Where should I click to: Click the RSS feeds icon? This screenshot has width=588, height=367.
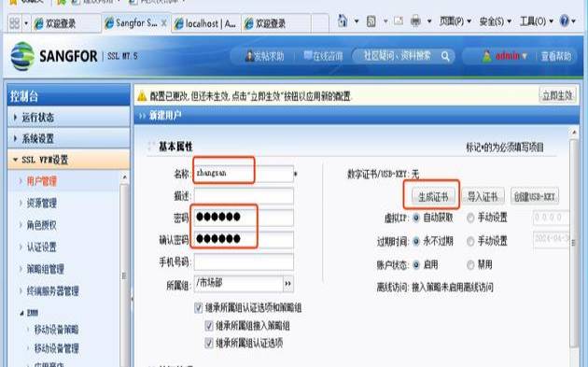371,21
